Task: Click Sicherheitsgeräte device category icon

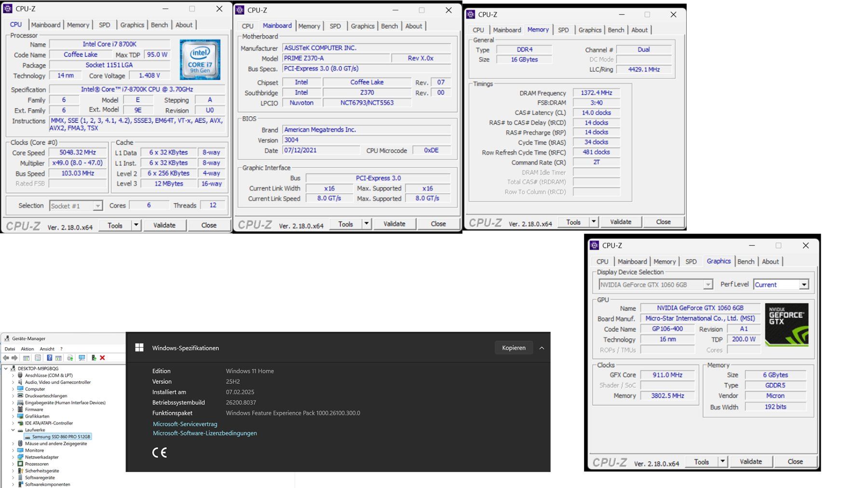Action: click(x=20, y=471)
